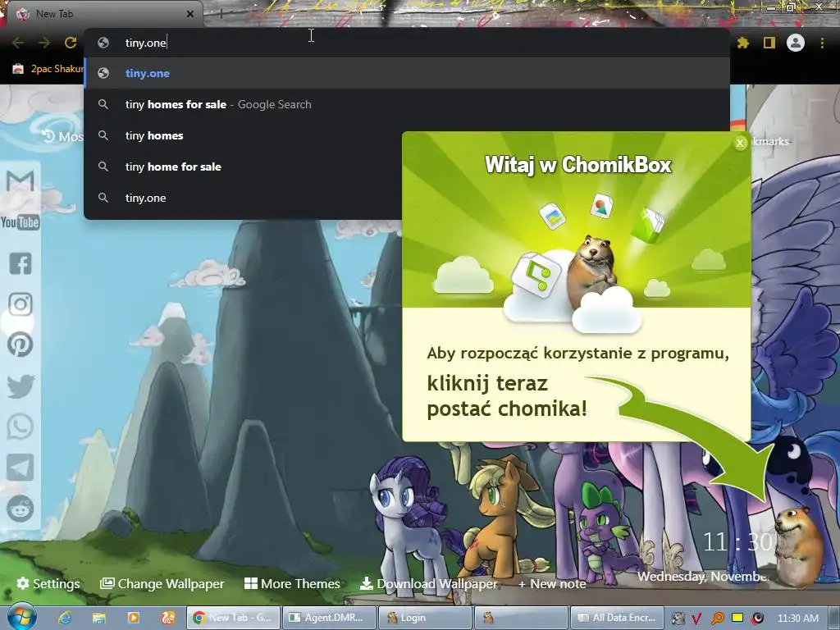Go forward with the browser forward arrow
The width and height of the screenshot is (840, 630).
tap(44, 43)
